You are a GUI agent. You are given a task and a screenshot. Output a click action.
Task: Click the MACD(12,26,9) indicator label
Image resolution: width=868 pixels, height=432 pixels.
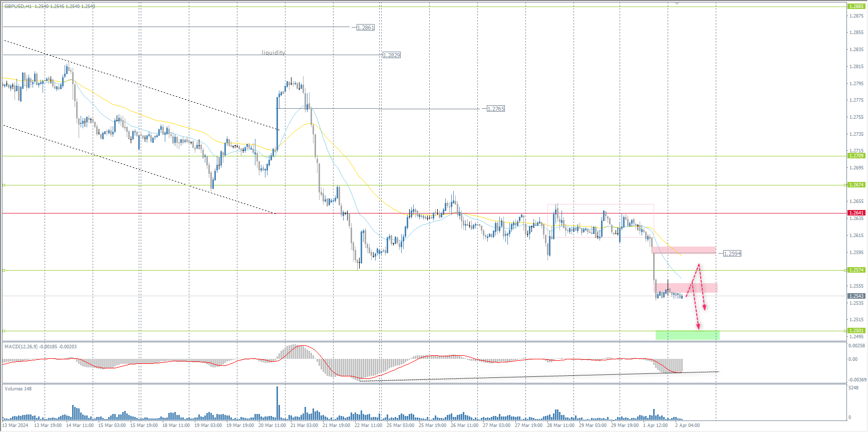tap(41, 347)
